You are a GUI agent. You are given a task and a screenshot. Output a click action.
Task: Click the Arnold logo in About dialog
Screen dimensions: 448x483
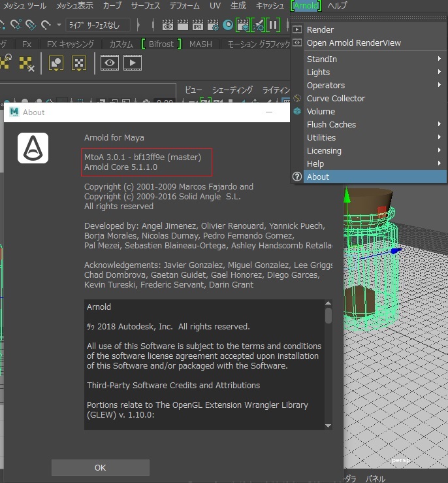[x=33, y=148]
